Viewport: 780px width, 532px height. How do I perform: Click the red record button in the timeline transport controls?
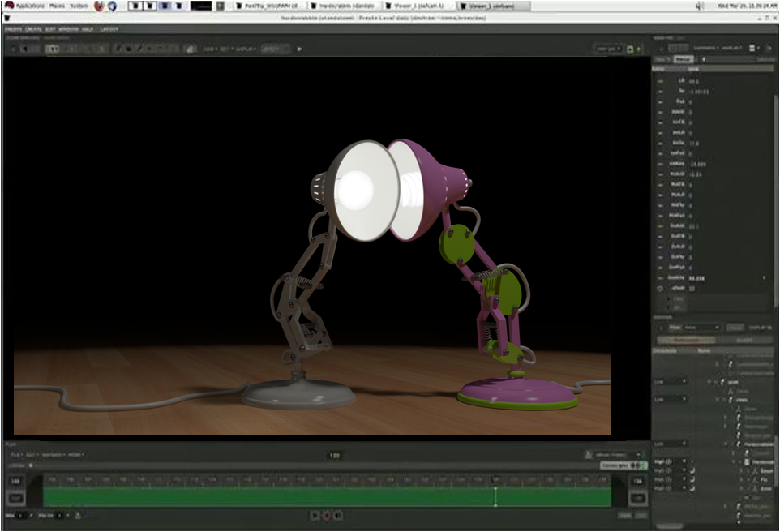(x=327, y=516)
